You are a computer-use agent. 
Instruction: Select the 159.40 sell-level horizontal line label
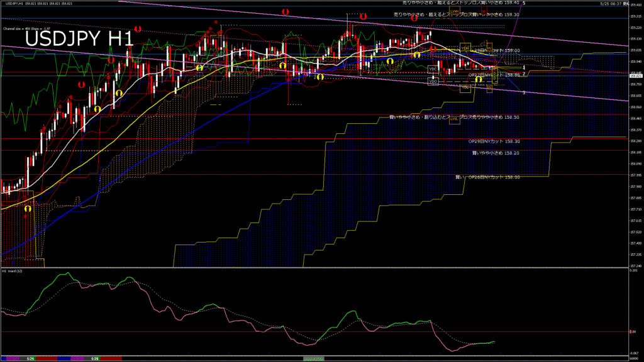461,3
